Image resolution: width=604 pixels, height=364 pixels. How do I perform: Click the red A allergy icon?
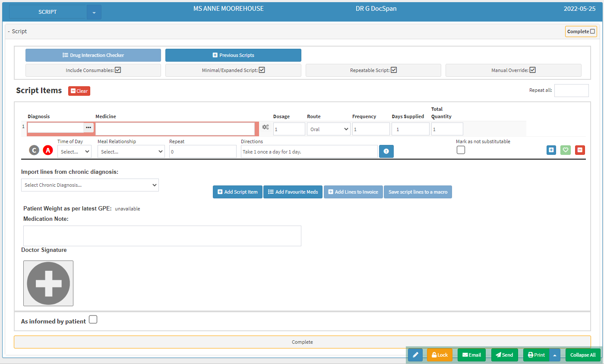47,150
